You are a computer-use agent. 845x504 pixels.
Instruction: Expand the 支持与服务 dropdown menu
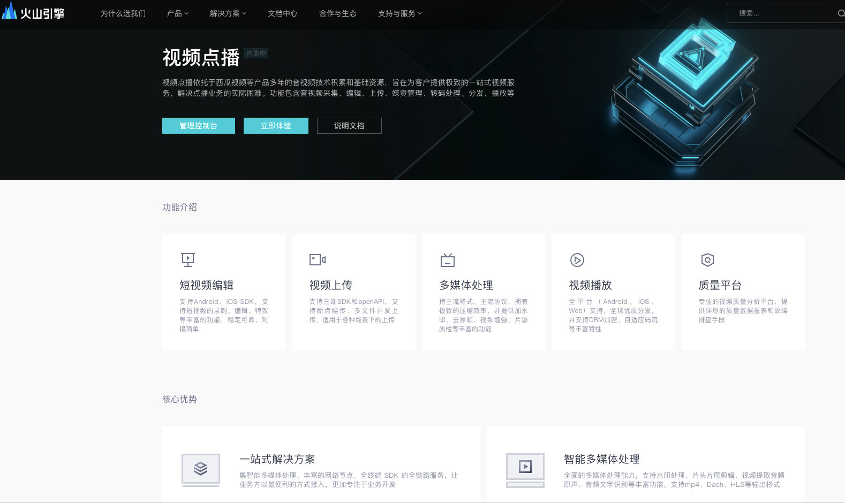click(x=400, y=13)
